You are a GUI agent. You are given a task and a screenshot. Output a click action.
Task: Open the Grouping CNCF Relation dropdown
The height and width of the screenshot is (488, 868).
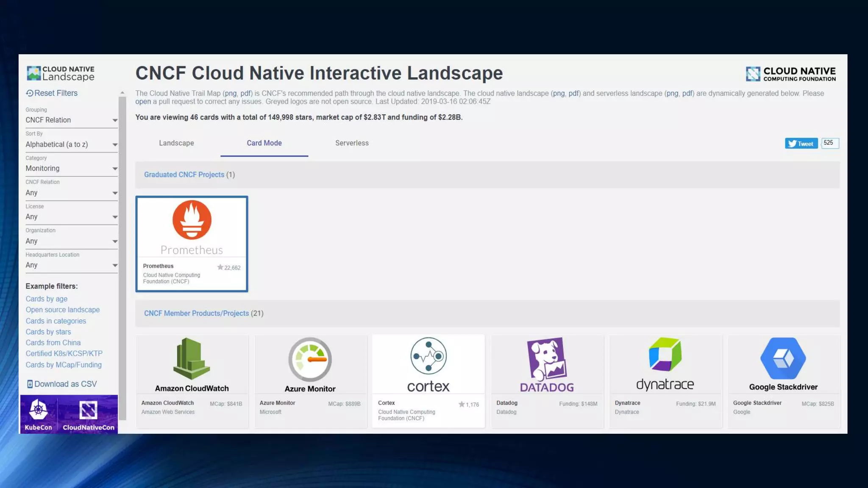71,120
